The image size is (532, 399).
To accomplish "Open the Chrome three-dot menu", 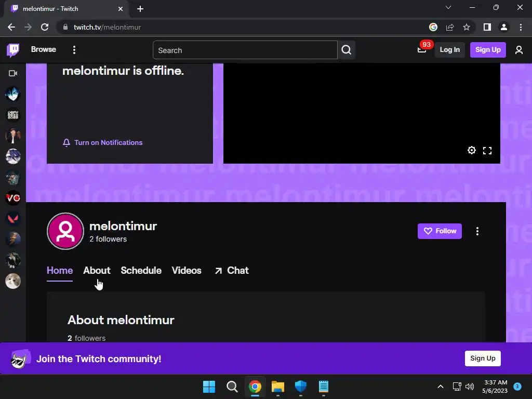I will tap(521, 27).
